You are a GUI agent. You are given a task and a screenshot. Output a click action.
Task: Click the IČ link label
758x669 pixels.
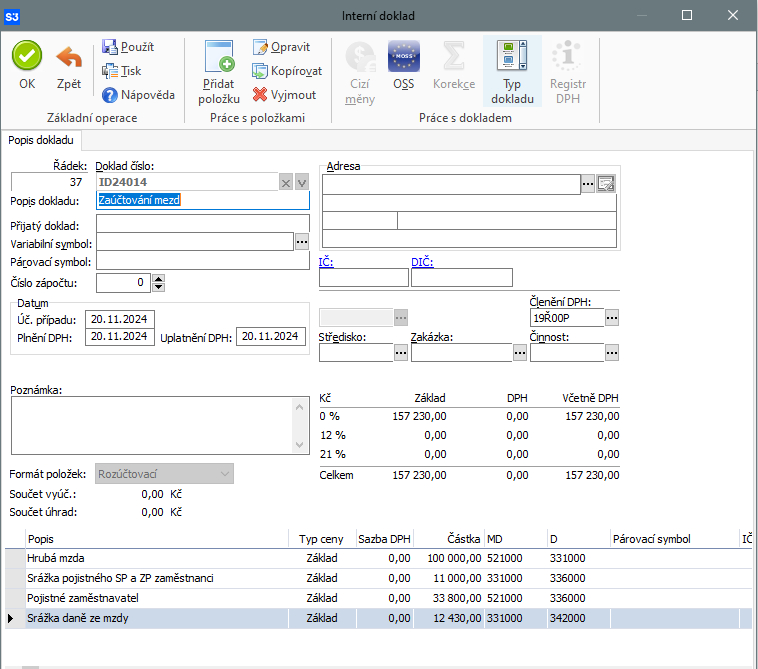point(326,262)
